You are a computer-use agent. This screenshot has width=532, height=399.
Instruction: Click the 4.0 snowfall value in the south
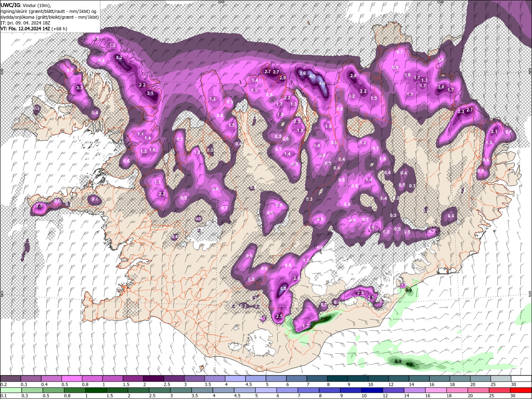tap(283, 288)
